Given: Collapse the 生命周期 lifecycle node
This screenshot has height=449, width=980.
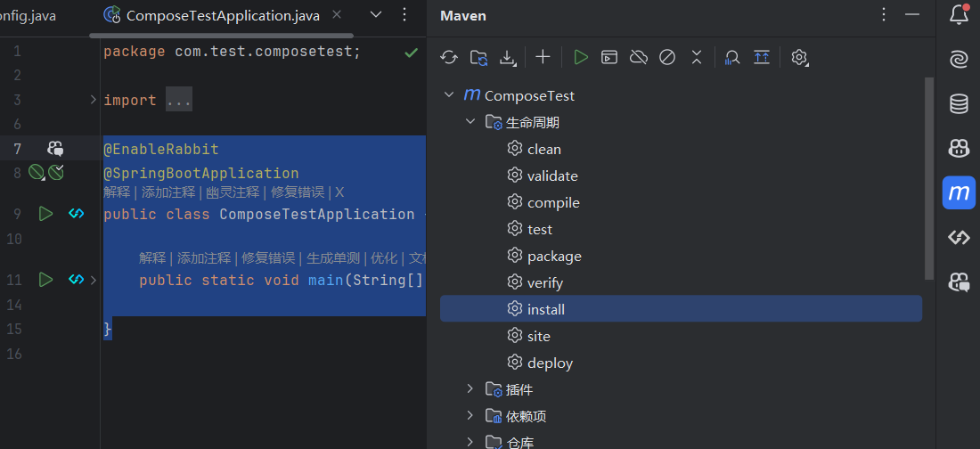Looking at the screenshot, I should pos(470,122).
